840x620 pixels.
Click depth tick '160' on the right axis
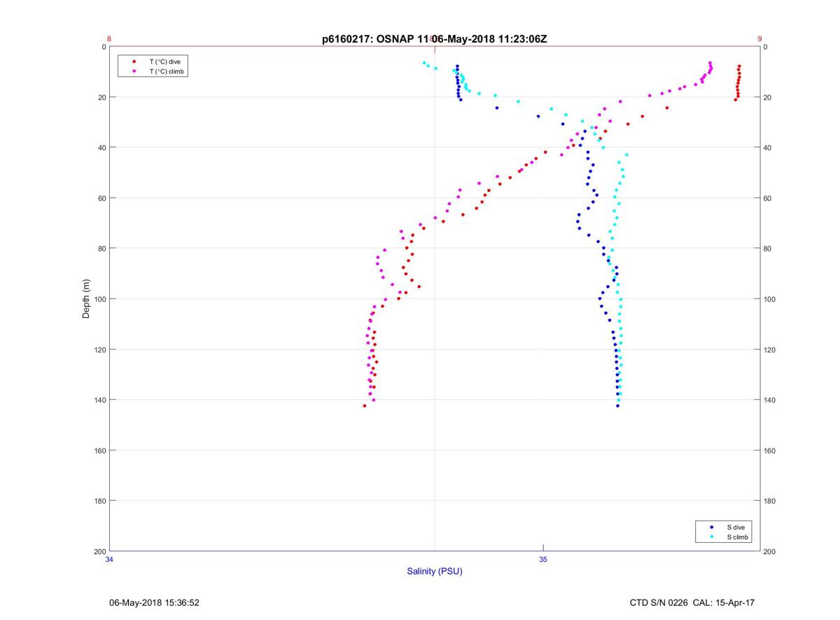pos(769,450)
